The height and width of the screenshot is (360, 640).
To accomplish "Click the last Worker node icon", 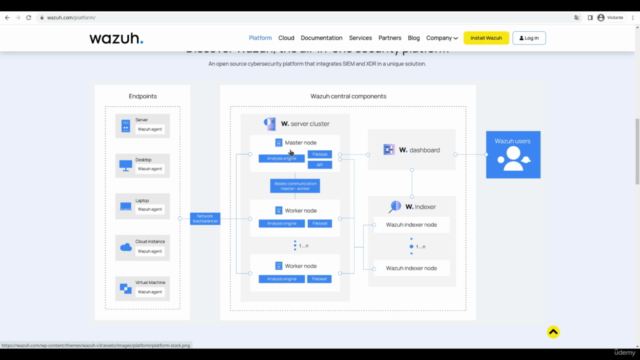I will click(x=278, y=266).
